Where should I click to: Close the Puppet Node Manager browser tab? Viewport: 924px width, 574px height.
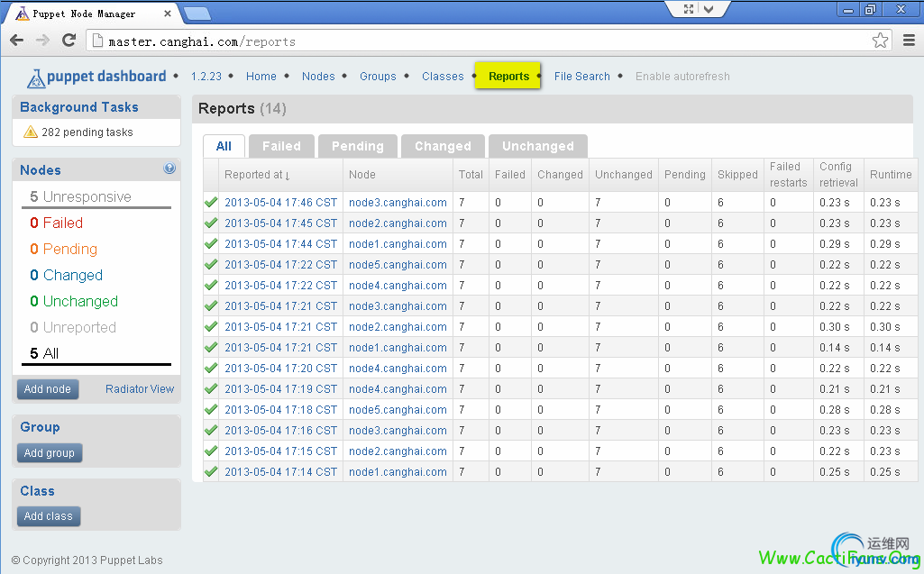point(168,13)
